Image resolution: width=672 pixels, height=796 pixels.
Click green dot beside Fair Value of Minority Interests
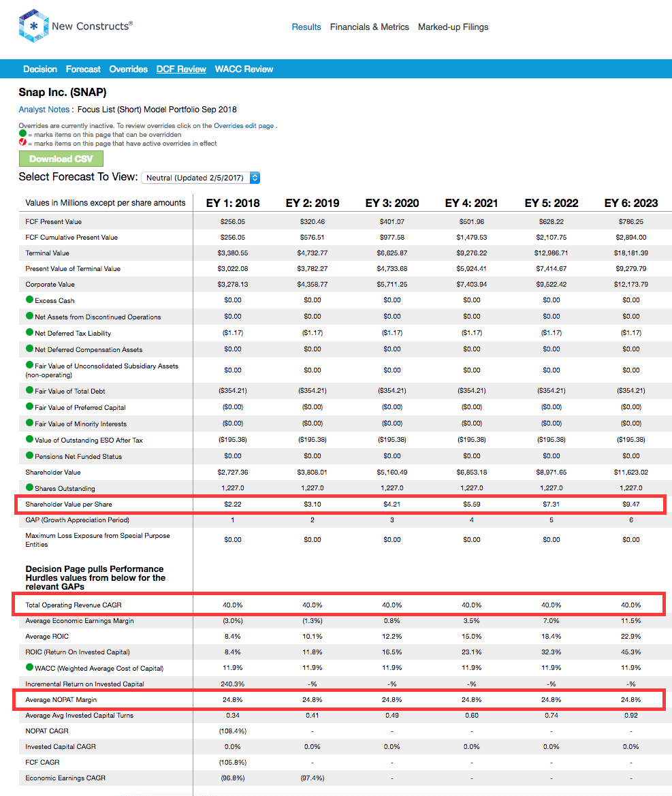(x=29, y=422)
